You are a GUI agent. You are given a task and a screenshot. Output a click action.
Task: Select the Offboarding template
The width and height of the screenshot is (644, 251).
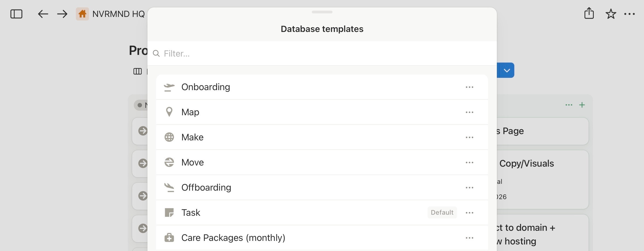pos(206,188)
